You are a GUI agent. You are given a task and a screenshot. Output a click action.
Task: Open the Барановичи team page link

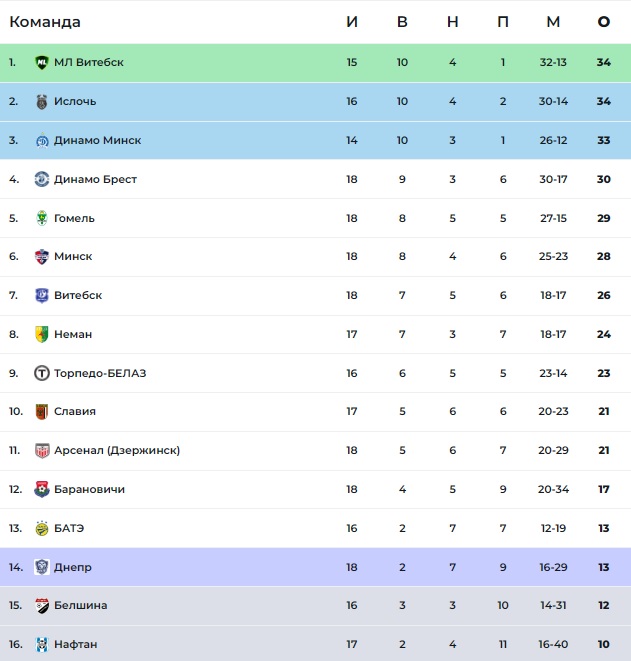89,489
